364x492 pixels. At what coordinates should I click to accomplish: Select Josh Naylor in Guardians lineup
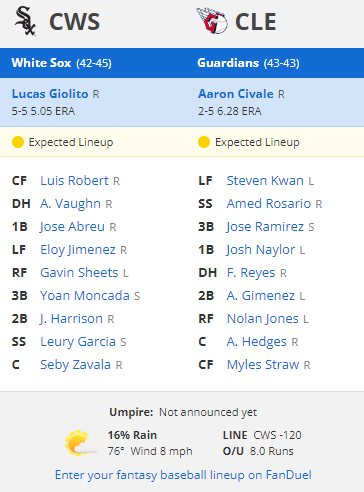pyautogui.click(x=261, y=250)
